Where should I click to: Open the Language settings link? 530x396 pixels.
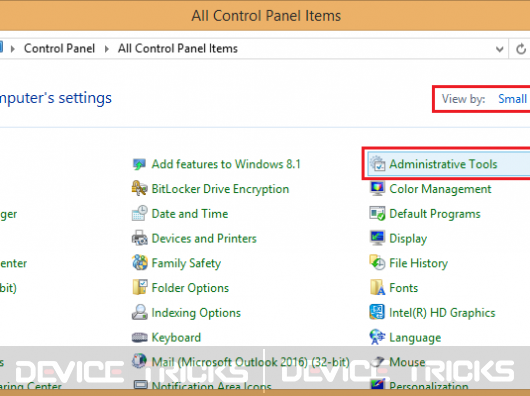click(x=415, y=338)
